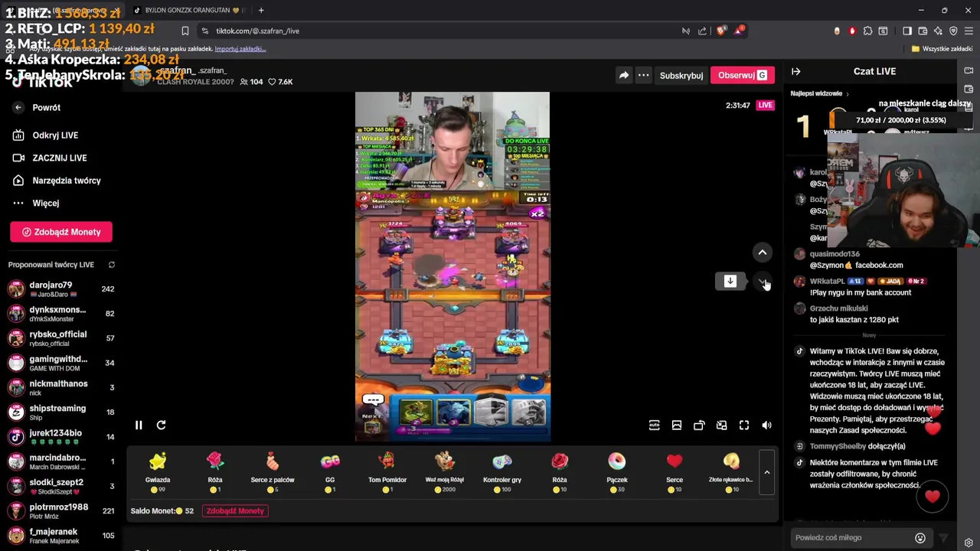Click outlined Zdobądź Monety near coin balance
980x551 pixels.
point(235,510)
